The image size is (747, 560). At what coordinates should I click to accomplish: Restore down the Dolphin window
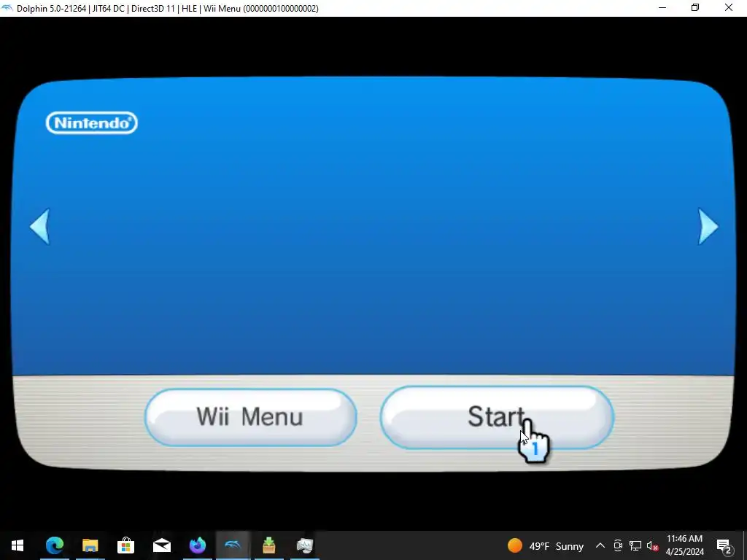tap(695, 8)
